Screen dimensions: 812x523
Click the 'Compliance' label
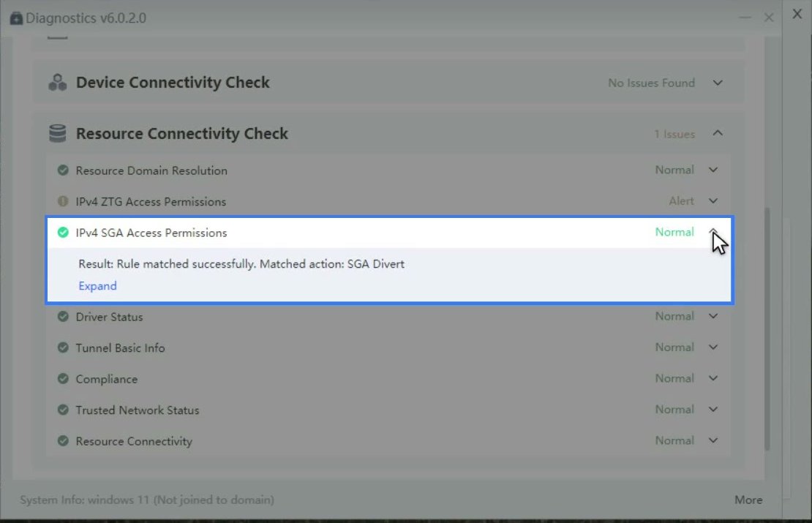(107, 379)
